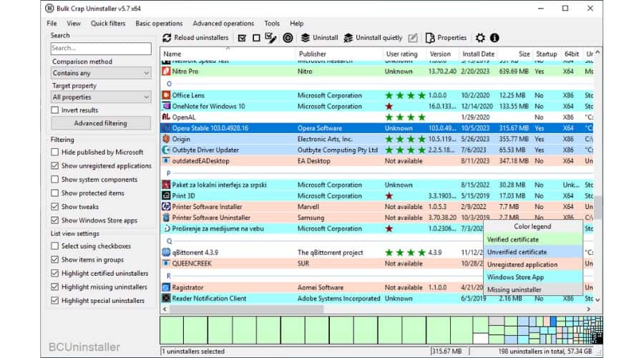Click the Paket za lokalni interfejs icon

pyautogui.click(x=166, y=185)
